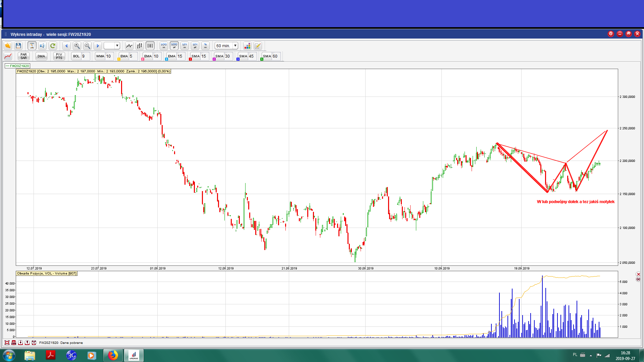The width and height of the screenshot is (644, 362).
Task: Zoom in with magnifier plus icon
Action: [77, 46]
